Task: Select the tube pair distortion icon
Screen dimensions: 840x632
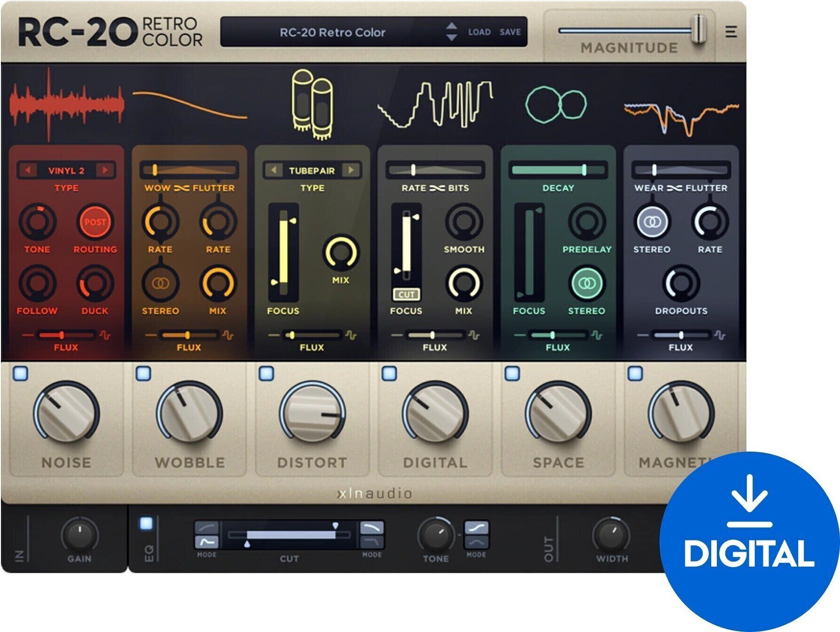Action: pyautogui.click(x=313, y=103)
